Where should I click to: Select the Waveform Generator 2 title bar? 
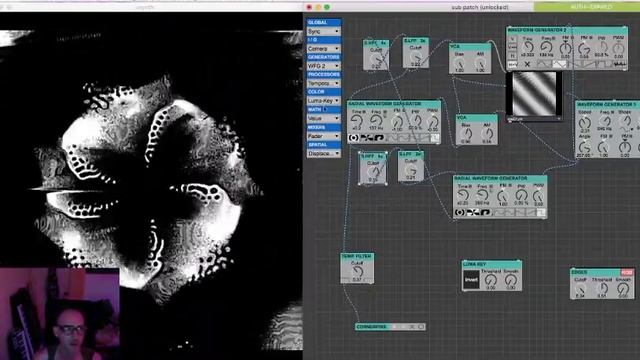coord(567,31)
